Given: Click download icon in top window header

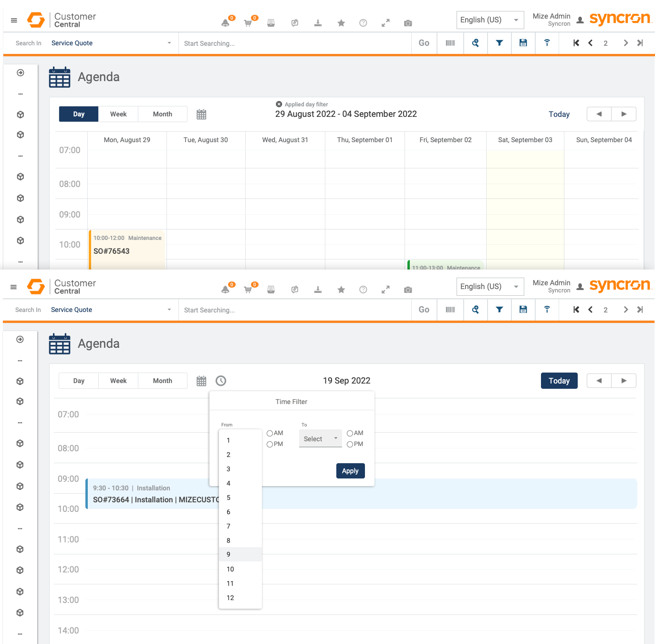Looking at the screenshot, I should pyautogui.click(x=318, y=23).
